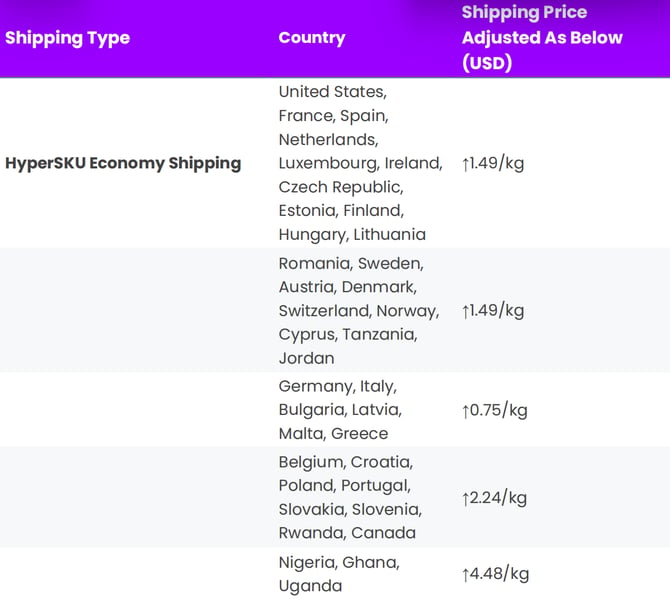
Task: Click the up arrow beside the 2.24/kg price
Action: tap(466, 498)
